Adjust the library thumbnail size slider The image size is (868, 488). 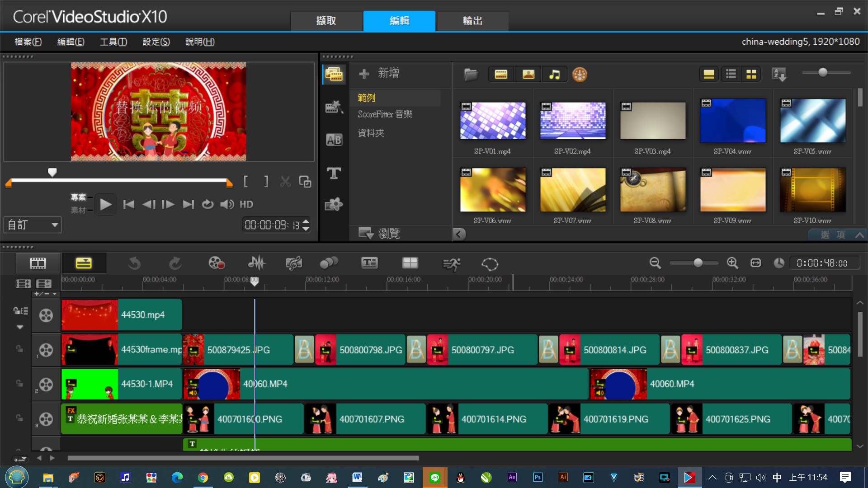(x=823, y=72)
